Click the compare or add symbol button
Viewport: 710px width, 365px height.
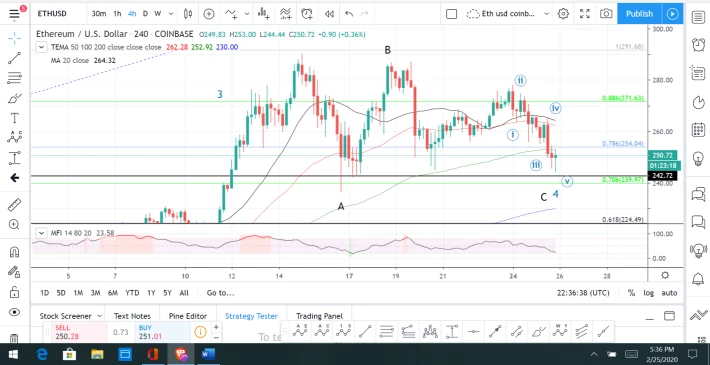[209, 14]
